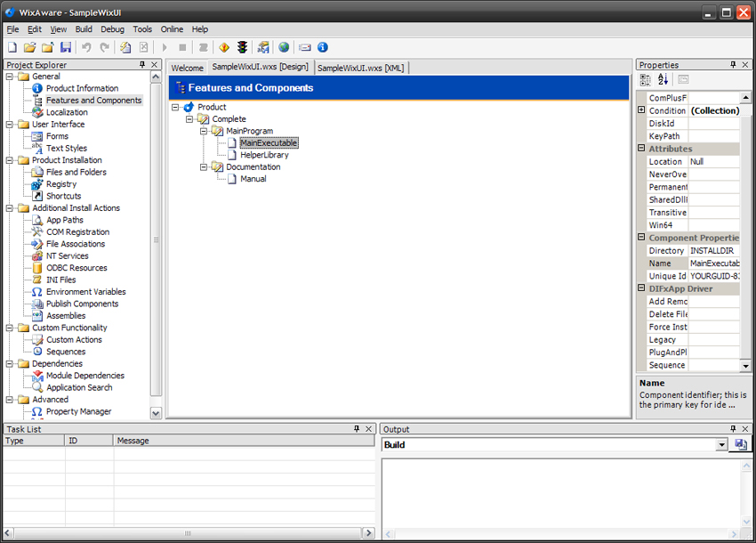Close the Project Explorer panel
Viewport: 756px width, 543px height.
[x=154, y=65]
